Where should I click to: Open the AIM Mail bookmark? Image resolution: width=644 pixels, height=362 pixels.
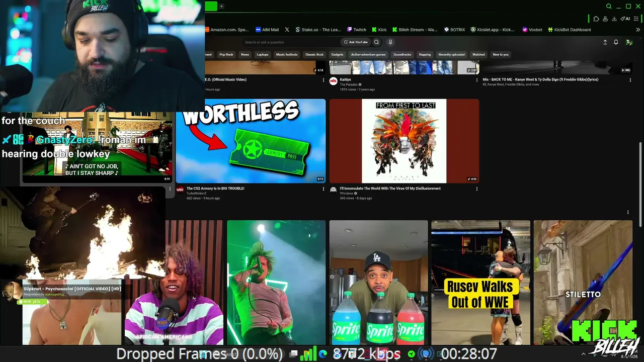pos(267,30)
